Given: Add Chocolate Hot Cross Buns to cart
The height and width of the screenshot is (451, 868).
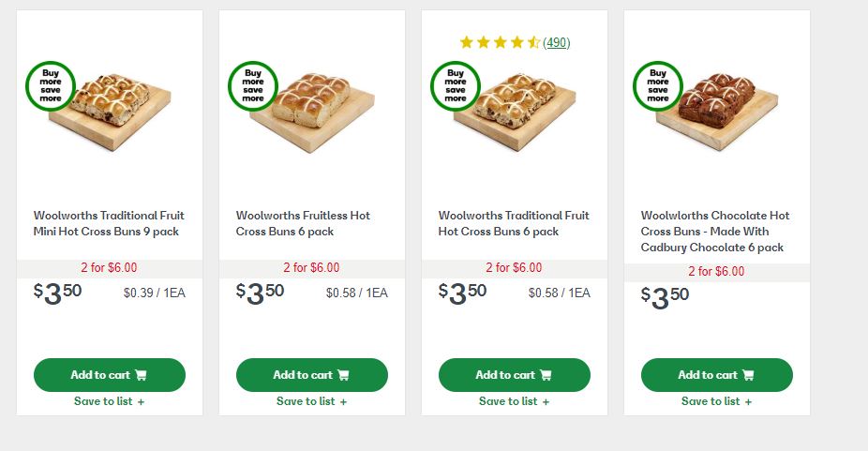Looking at the screenshot, I should pyautogui.click(x=717, y=375).
